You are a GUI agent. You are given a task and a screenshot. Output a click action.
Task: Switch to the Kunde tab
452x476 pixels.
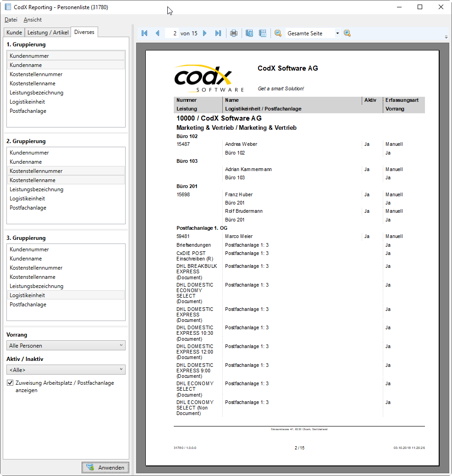coord(14,33)
